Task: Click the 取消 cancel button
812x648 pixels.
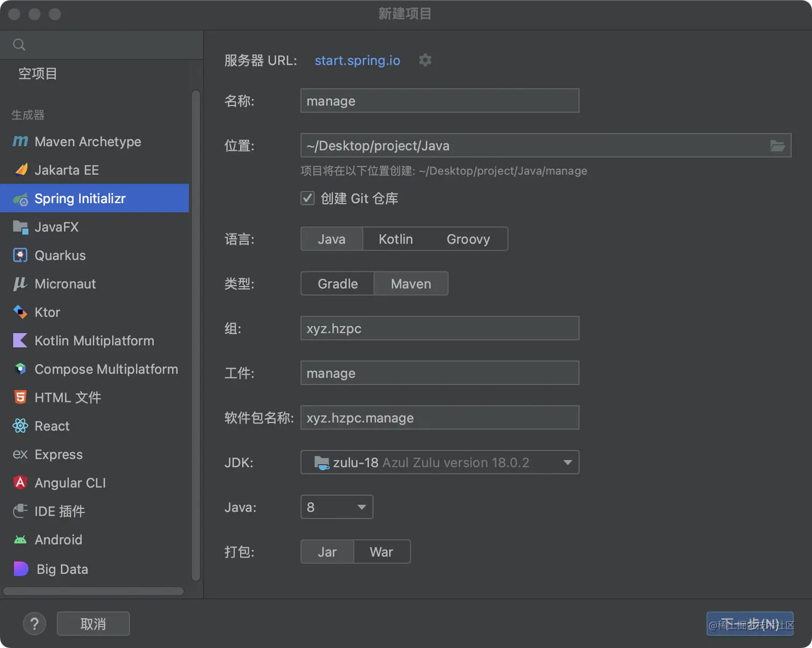Action: [93, 624]
